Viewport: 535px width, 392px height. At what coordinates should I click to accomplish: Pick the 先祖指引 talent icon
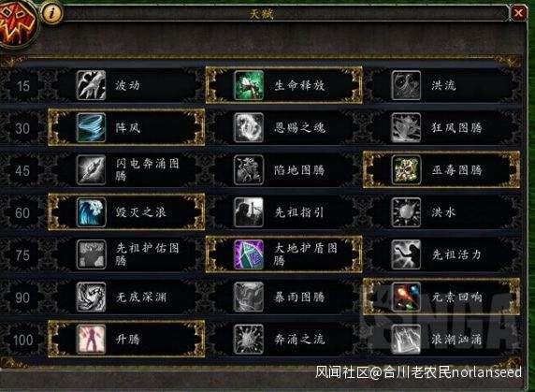pyautogui.click(x=249, y=212)
